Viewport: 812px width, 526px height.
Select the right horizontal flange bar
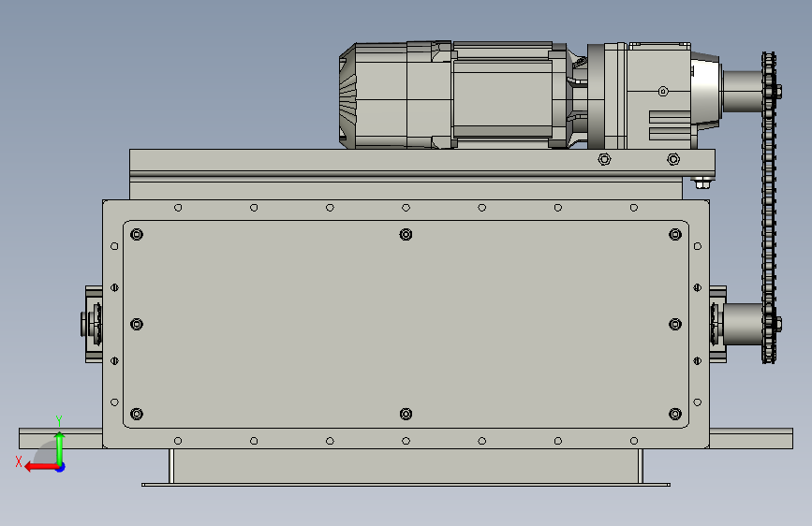[751, 439]
